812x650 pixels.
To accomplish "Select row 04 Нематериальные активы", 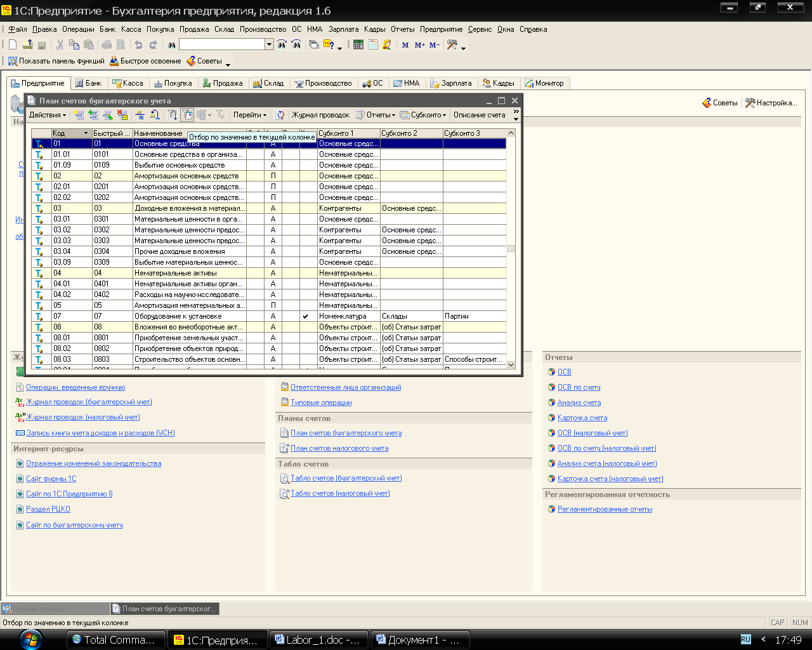I will click(269, 273).
